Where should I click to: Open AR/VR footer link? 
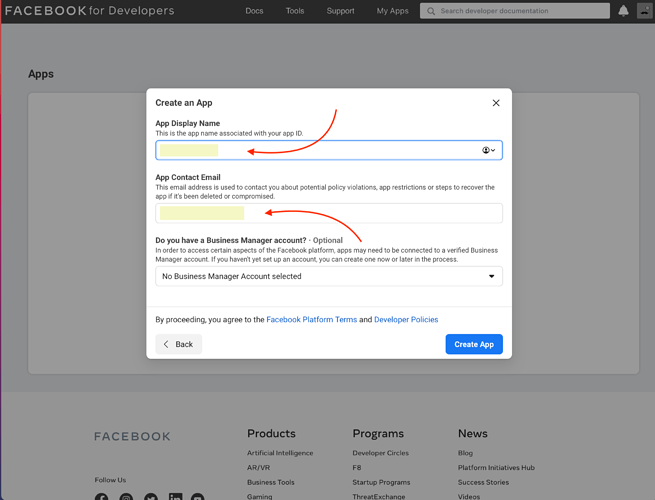click(x=259, y=468)
